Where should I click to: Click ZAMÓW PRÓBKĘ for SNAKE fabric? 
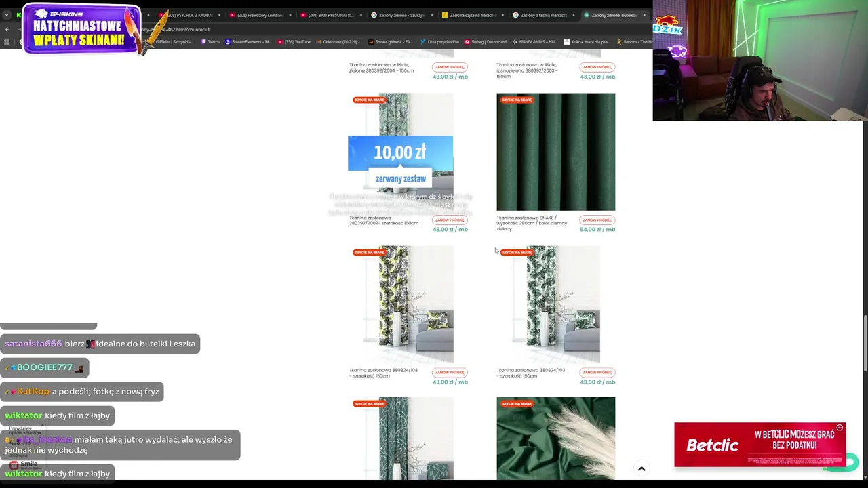click(x=597, y=220)
